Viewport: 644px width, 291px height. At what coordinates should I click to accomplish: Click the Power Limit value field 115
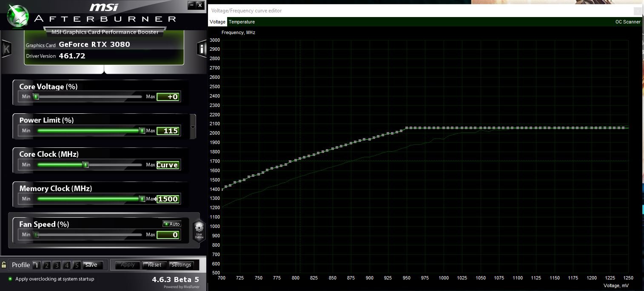[168, 131]
